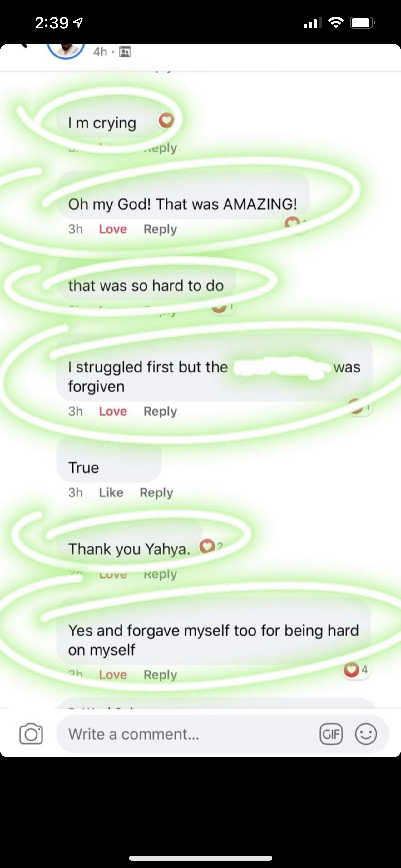The height and width of the screenshot is (868, 401).
Task: Tap the iOS home indicator bar
Action: (201, 858)
